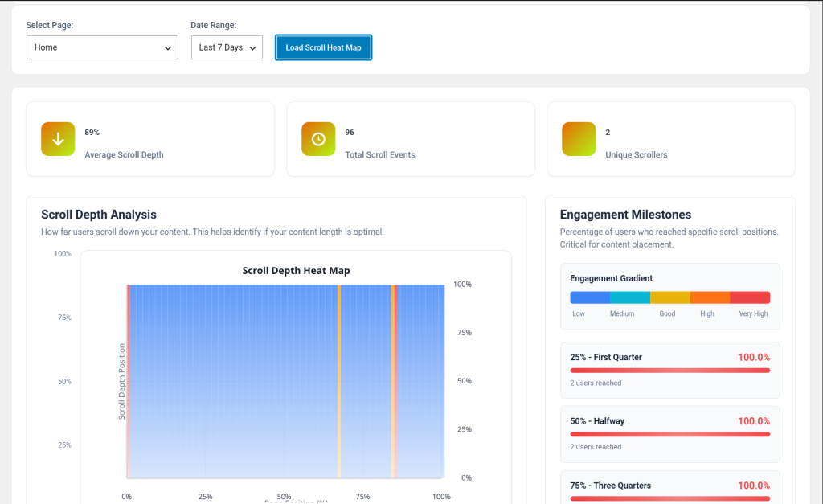
Task: Click the Engagement Milestones heading
Action: pos(625,215)
